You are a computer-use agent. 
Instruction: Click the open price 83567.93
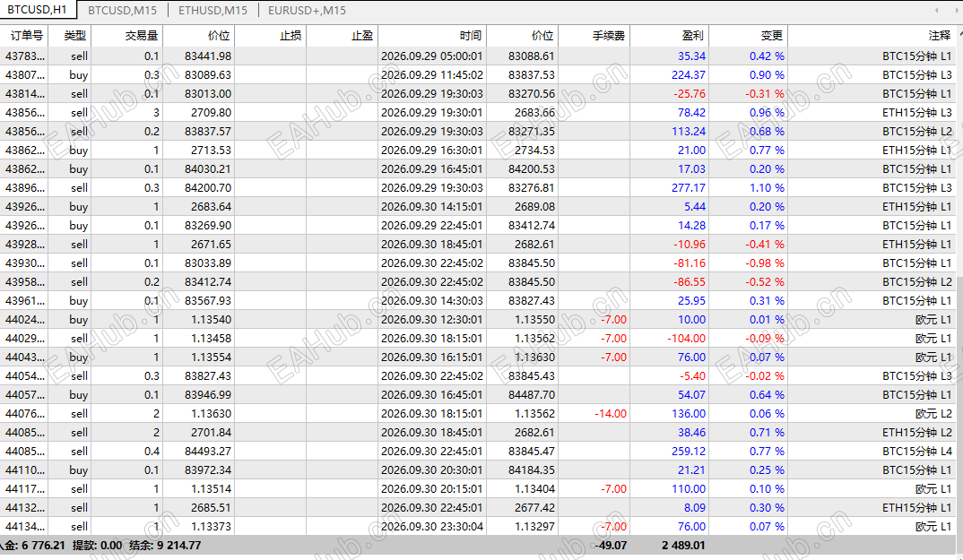(208, 301)
